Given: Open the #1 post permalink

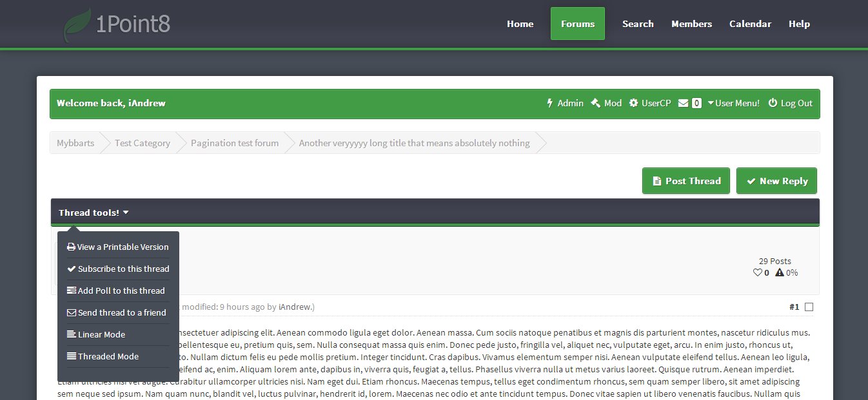Looking at the screenshot, I should 794,307.
